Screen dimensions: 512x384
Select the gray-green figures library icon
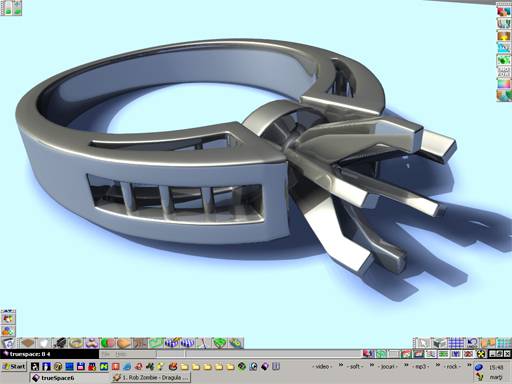[x=504, y=23]
